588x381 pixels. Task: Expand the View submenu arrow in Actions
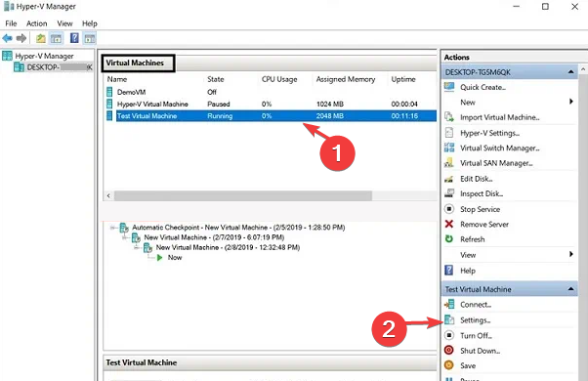click(570, 254)
